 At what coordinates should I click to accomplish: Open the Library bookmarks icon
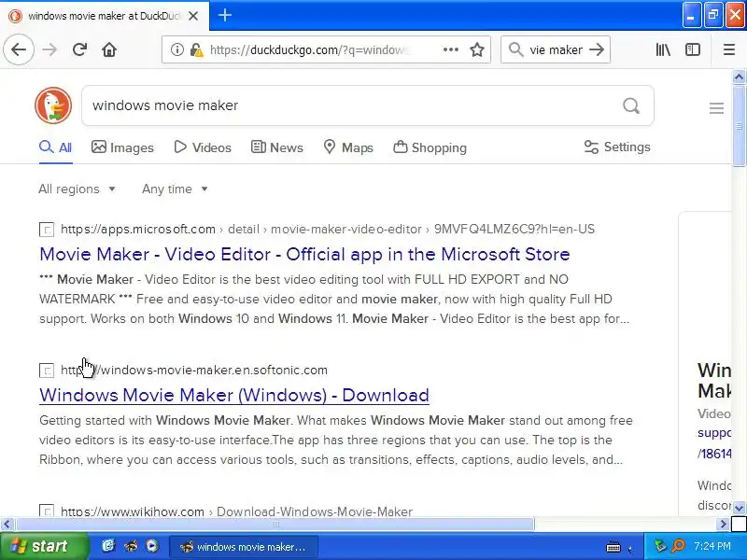663,49
